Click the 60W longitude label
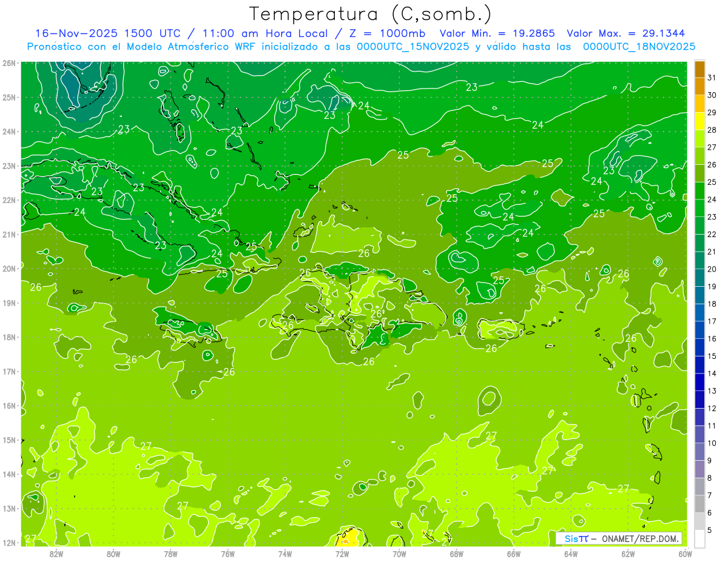Screen dimensions: 728x562 coord(686,554)
